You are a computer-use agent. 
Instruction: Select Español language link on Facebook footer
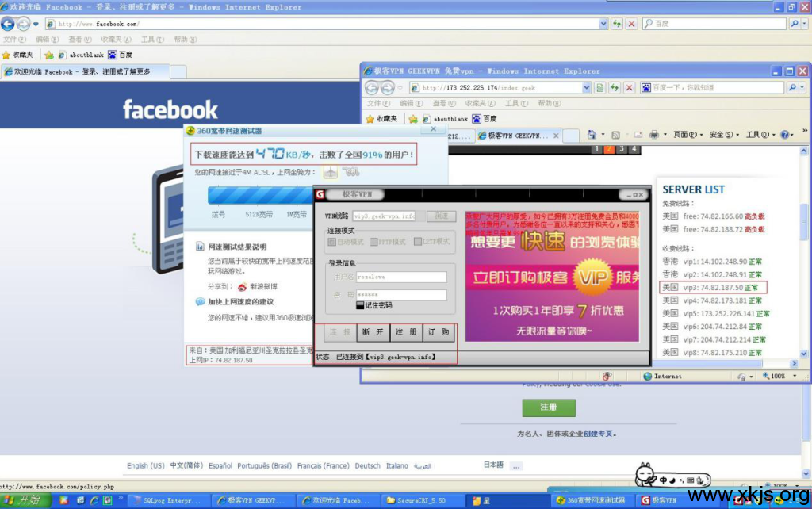point(220,466)
